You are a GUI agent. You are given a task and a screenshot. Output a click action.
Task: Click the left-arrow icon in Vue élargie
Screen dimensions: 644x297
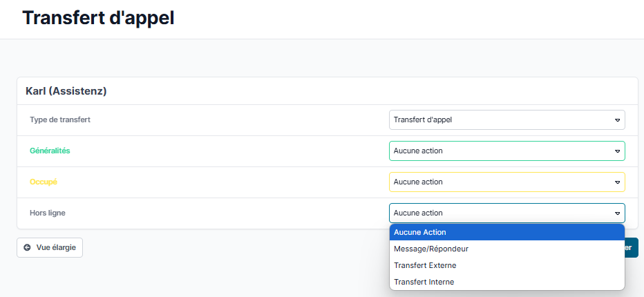pos(27,247)
